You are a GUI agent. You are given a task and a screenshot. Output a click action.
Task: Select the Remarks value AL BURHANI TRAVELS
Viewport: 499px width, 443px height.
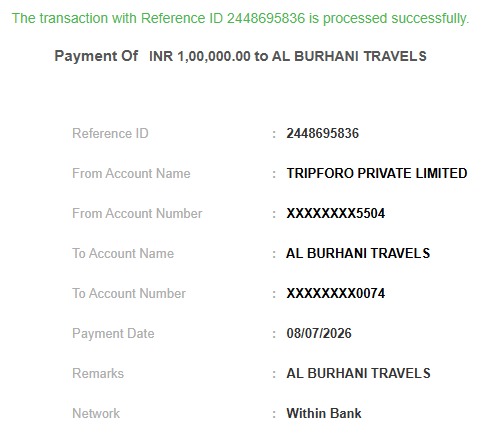pyautogui.click(x=358, y=373)
